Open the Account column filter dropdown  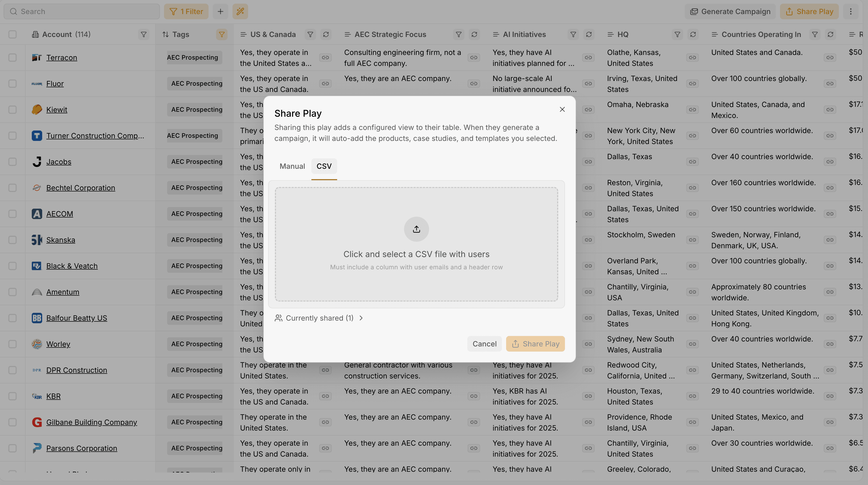coord(143,34)
